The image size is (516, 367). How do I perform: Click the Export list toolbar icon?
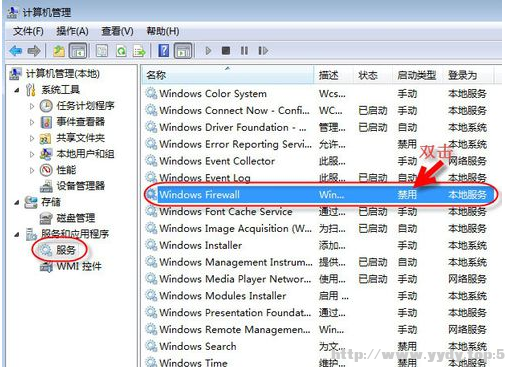[139, 51]
